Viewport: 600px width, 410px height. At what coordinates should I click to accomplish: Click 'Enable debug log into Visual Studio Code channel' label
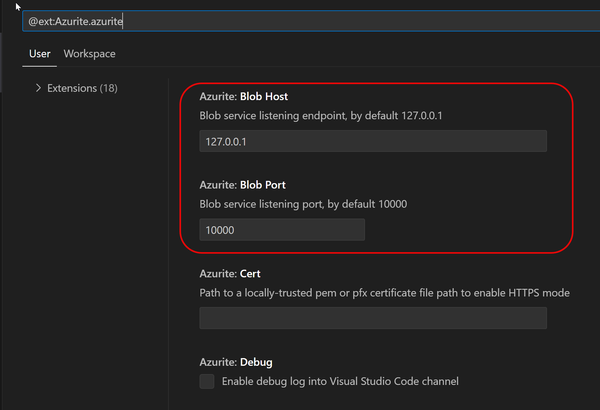340,381
